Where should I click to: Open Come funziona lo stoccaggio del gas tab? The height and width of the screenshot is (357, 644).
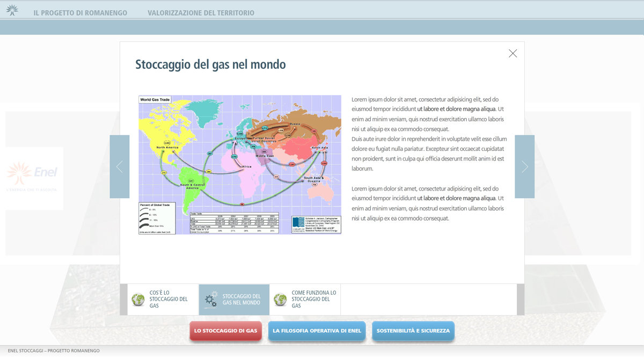313,300
